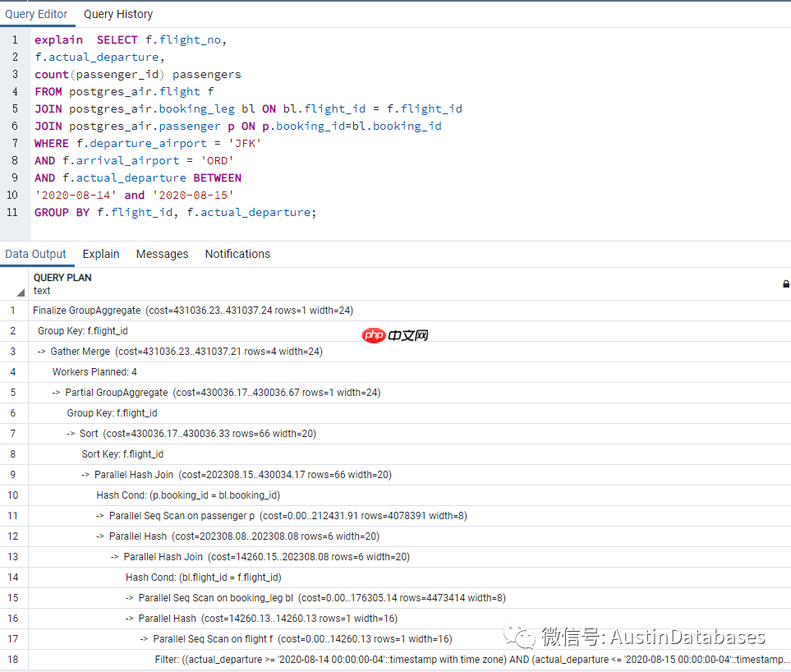Image resolution: width=791 pixels, height=672 pixels.
Task: Click the explain keyword in the editor
Action: (x=57, y=39)
